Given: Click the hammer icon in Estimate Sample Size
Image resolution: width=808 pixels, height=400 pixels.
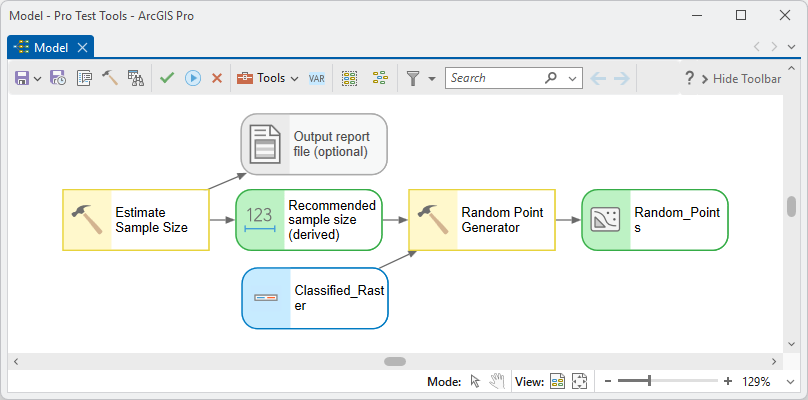Looking at the screenshot, I should [x=86, y=220].
